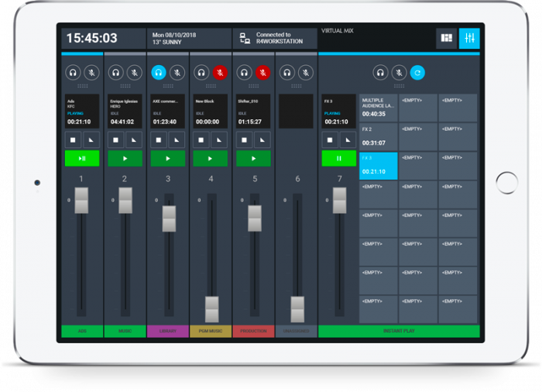Screen dimensions: 542x392
Task: Click the channel 7 fader handle
Action: 339,201
